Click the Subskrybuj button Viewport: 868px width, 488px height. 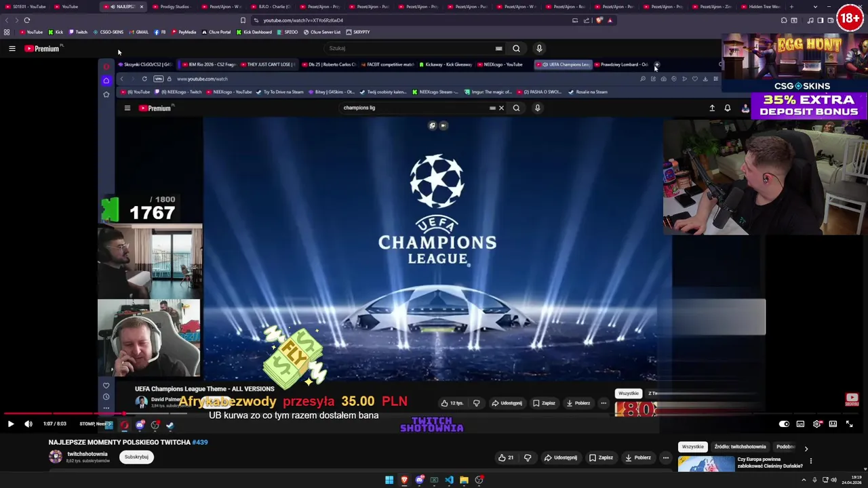coord(136,457)
